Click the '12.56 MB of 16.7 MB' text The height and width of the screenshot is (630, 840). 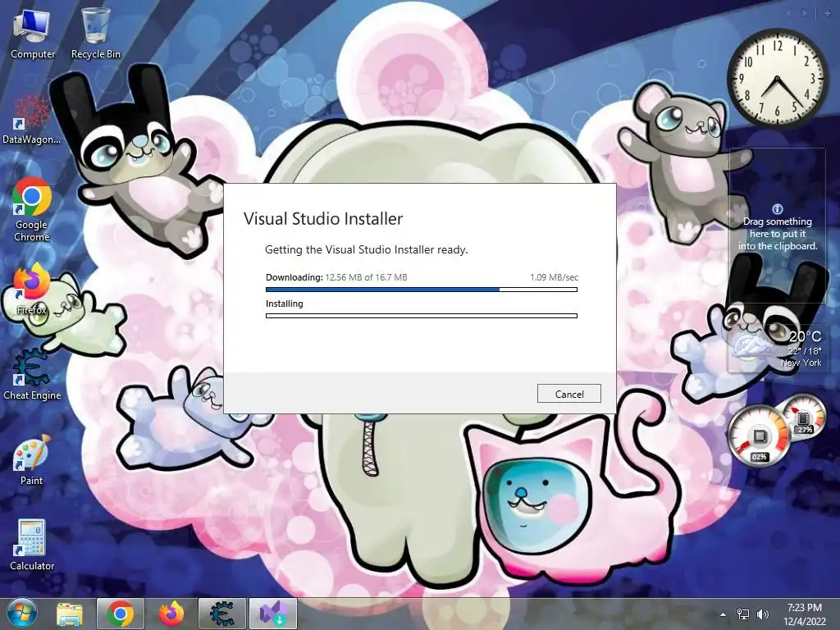[x=366, y=277]
